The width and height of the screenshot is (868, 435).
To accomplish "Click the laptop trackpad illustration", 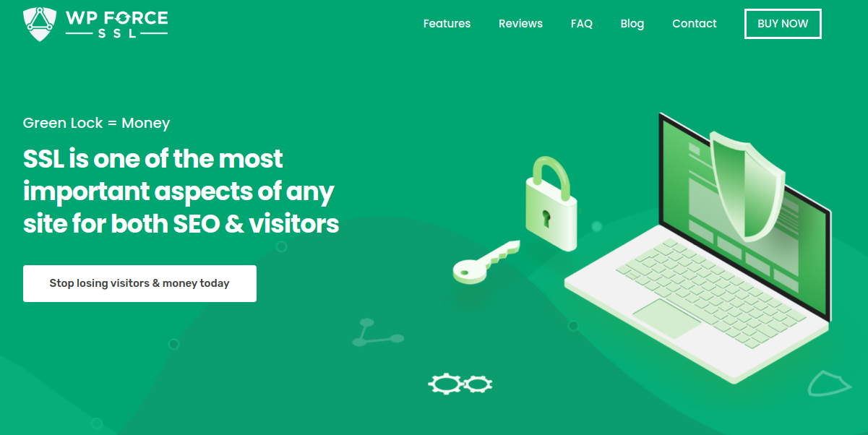I will (x=667, y=319).
